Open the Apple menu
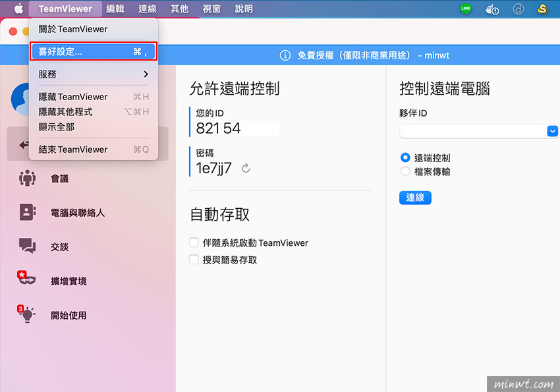 tap(18, 9)
